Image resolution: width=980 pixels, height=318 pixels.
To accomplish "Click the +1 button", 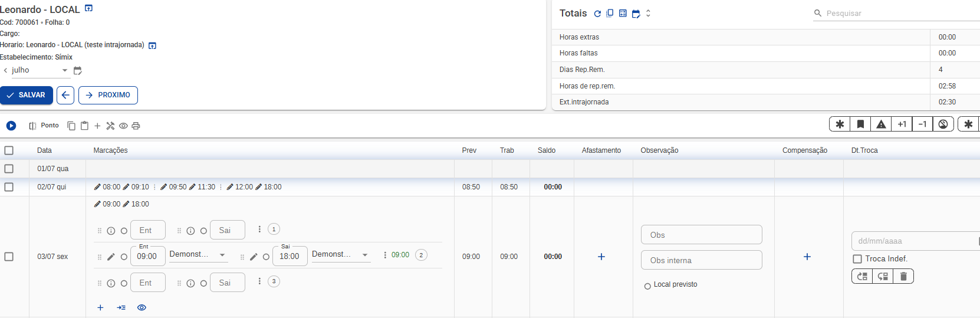I will pos(902,124).
